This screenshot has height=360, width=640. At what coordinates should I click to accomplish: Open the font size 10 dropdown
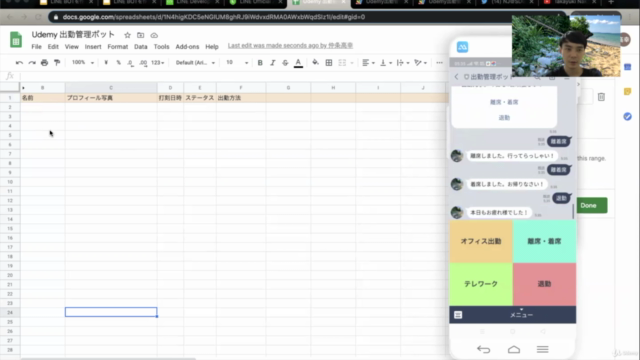(x=237, y=63)
